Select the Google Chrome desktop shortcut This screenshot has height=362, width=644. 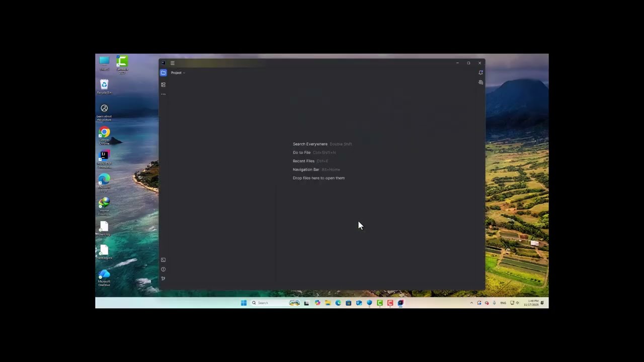104,136
